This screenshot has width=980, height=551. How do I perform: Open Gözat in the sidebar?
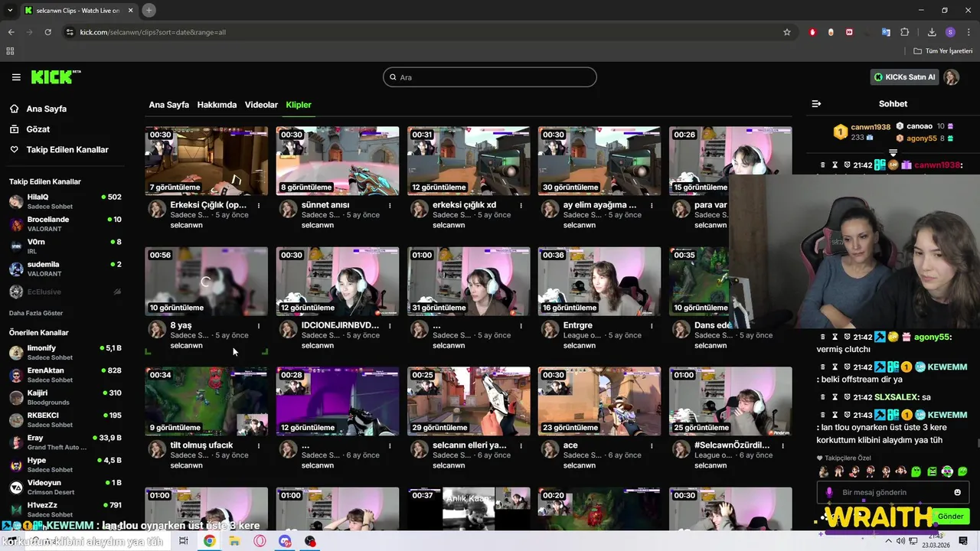tap(38, 129)
